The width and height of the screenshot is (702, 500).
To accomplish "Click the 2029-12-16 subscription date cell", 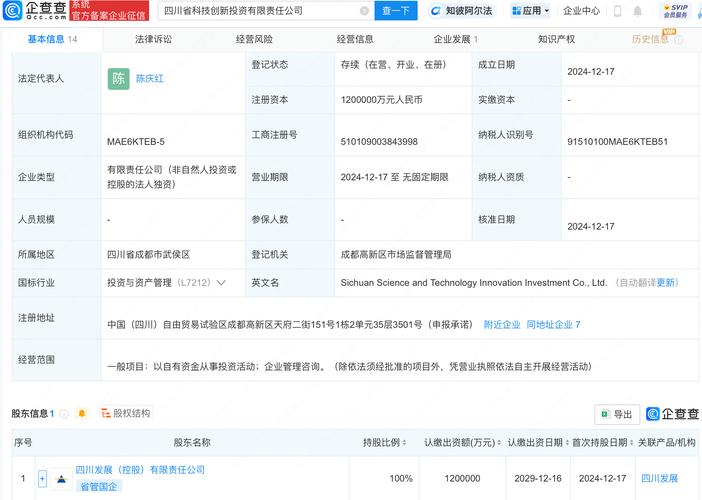I will point(538,479).
